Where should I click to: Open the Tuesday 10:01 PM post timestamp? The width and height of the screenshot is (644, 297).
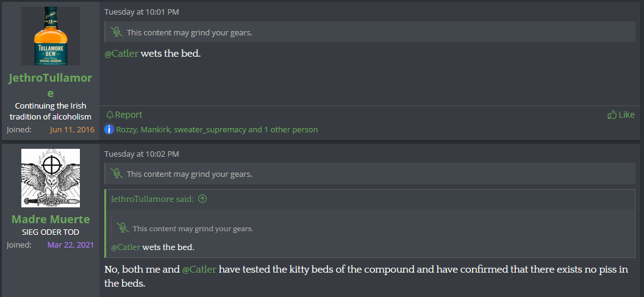pos(141,12)
